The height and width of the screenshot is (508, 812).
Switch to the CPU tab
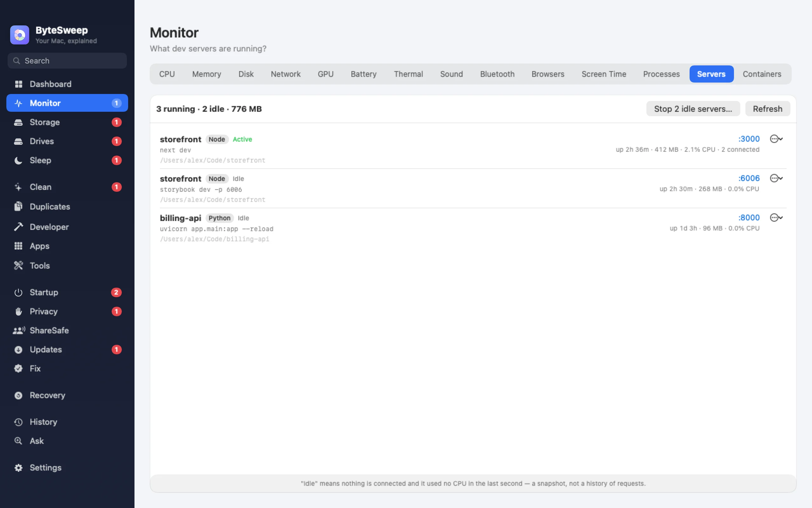(x=167, y=74)
